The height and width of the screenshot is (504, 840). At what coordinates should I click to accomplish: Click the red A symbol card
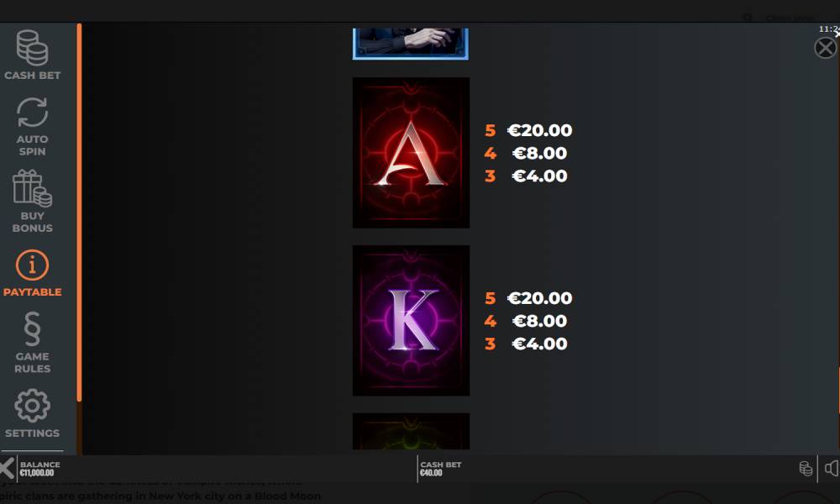(411, 153)
